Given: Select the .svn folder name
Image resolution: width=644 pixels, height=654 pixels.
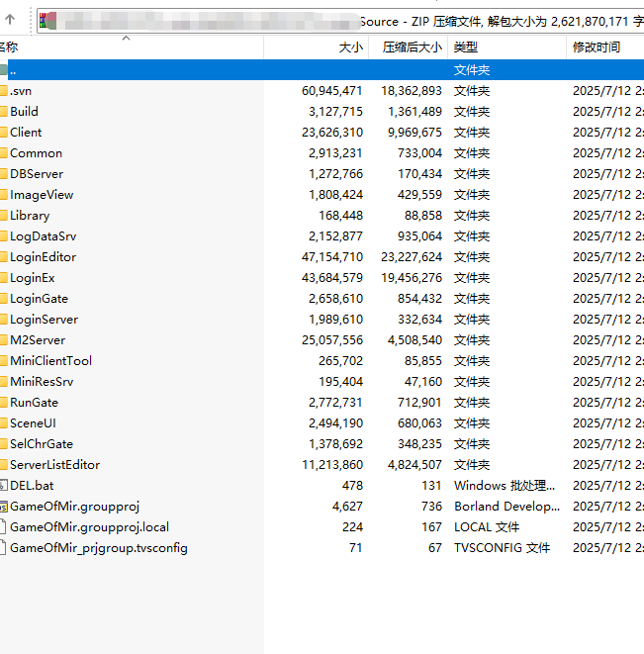Looking at the screenshot, I should coord(21,90).
